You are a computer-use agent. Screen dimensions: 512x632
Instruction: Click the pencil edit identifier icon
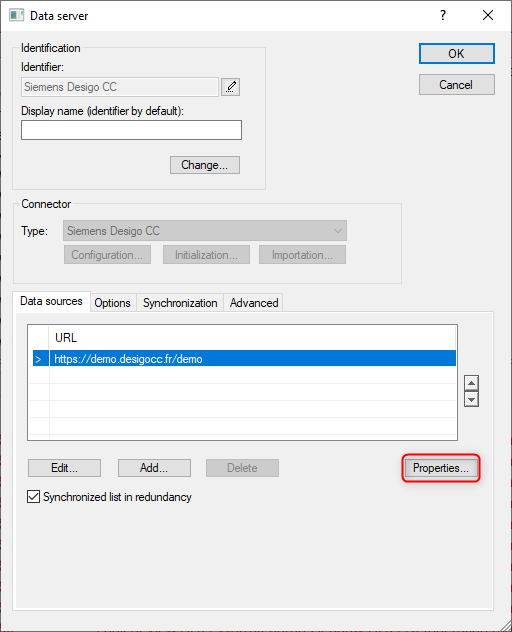(x=231, y=87)
